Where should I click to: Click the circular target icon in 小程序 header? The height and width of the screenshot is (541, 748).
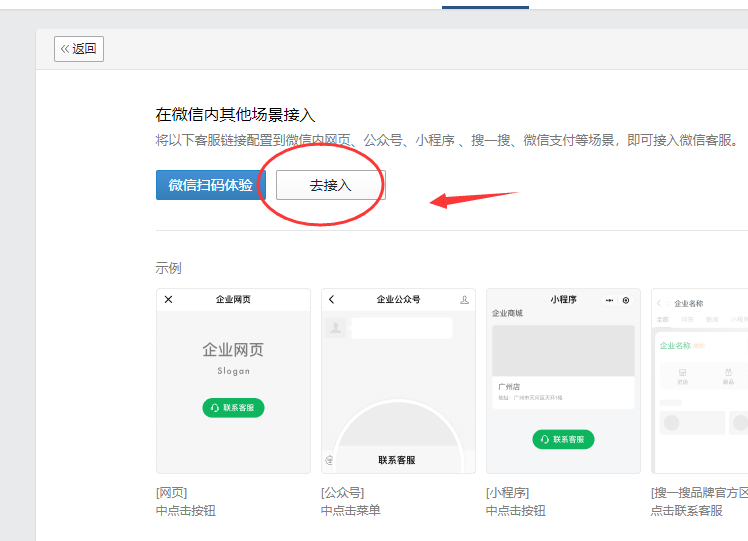tap(626, 300)
